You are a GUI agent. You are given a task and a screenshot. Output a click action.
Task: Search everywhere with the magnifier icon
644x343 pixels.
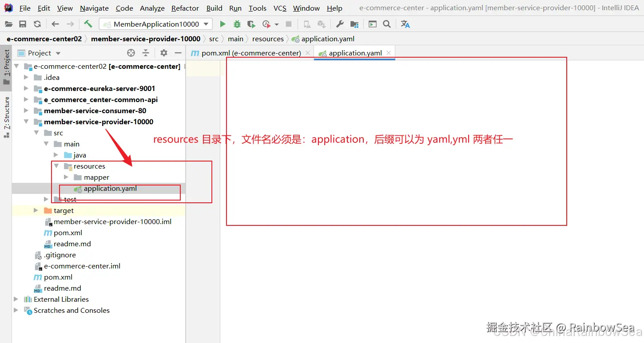[x=387, y=24]
